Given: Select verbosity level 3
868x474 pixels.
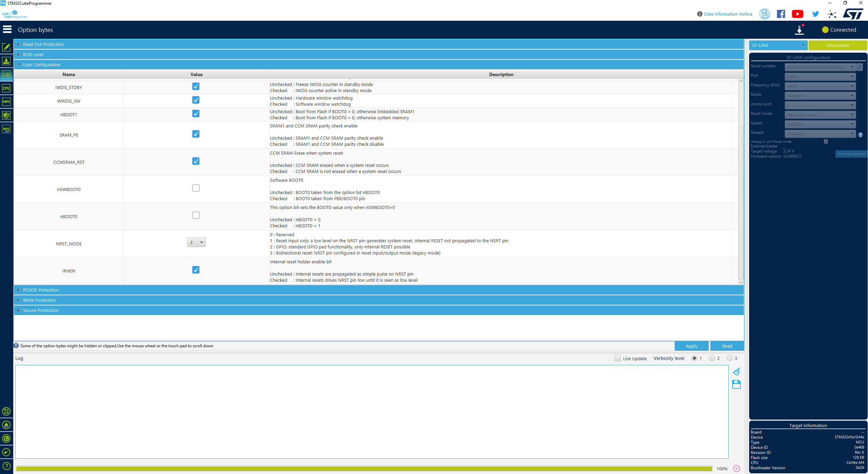Looking at the screenshot, I should (730, 358).
